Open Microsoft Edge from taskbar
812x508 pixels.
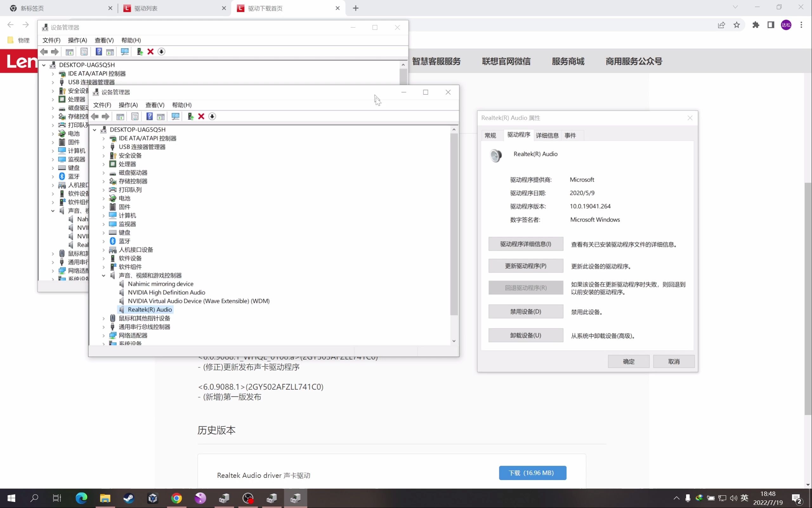(x=81, y=498)
